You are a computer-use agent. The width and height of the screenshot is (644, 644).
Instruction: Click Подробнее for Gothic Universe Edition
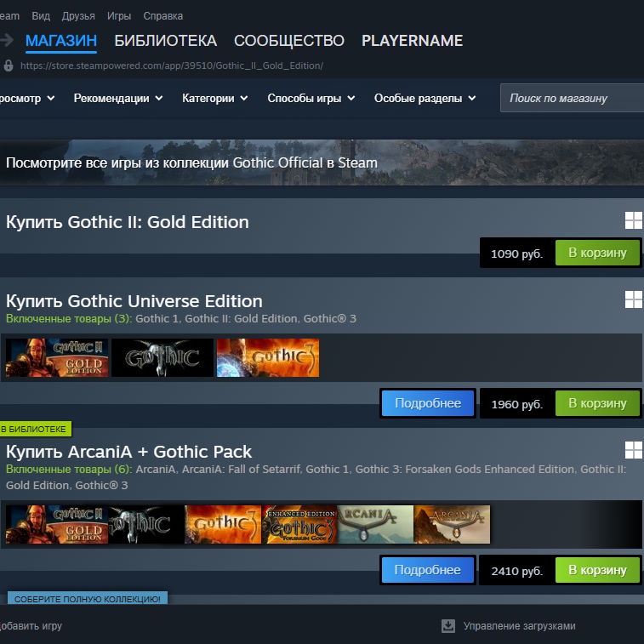(428, 403)
